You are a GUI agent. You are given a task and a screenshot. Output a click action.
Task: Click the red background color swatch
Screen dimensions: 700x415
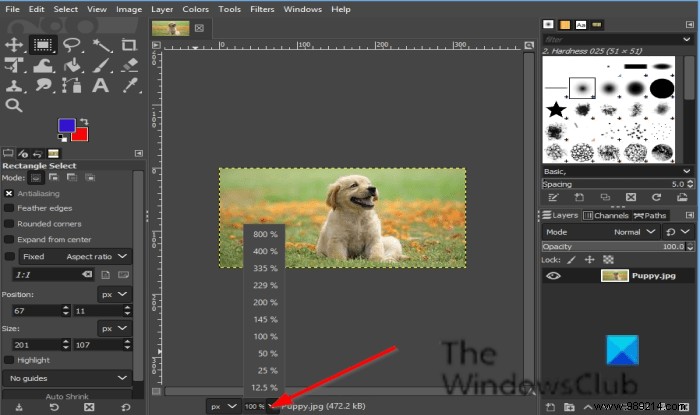(x=80, y=134)
